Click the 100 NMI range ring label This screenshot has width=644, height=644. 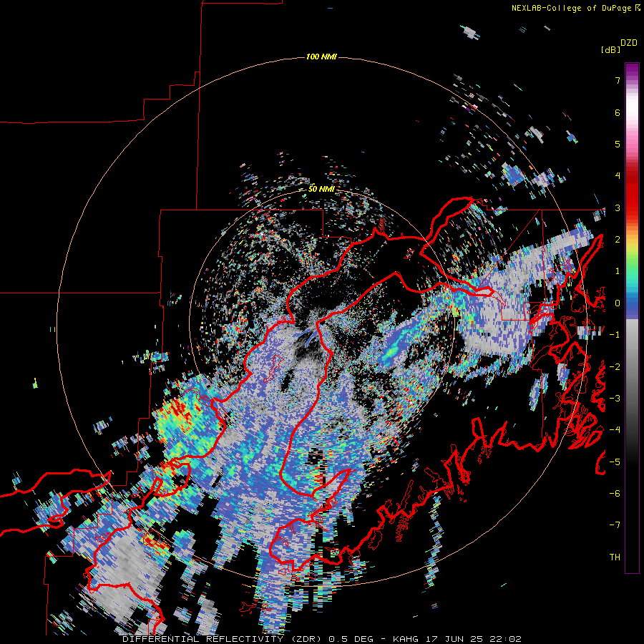[321, 57]
